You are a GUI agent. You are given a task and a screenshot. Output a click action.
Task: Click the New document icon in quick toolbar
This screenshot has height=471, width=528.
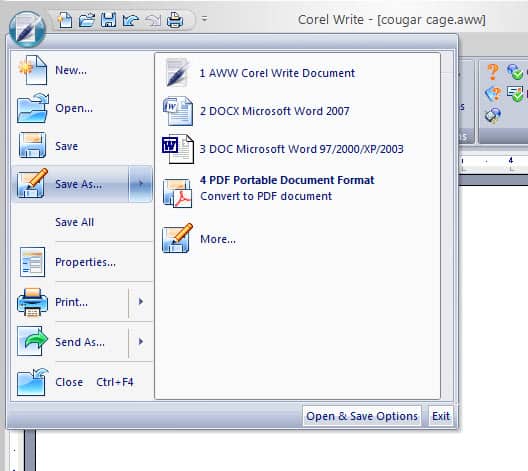click(65, 20)
